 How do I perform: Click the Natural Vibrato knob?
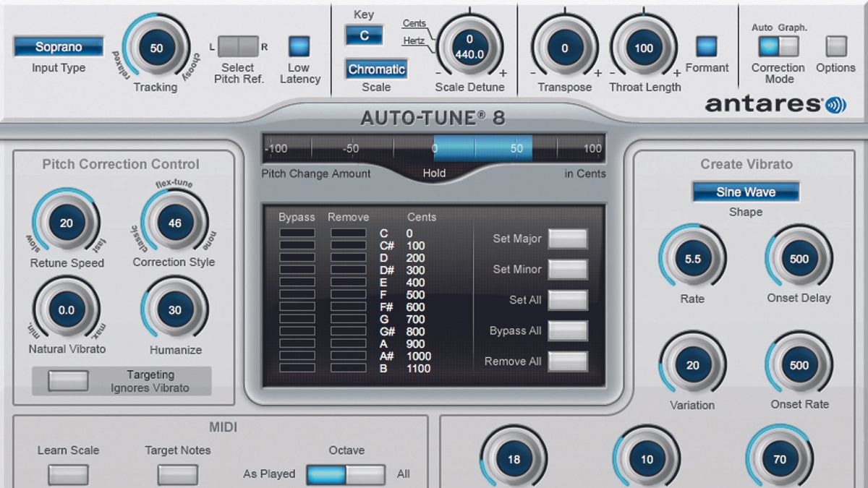point(65,309)
